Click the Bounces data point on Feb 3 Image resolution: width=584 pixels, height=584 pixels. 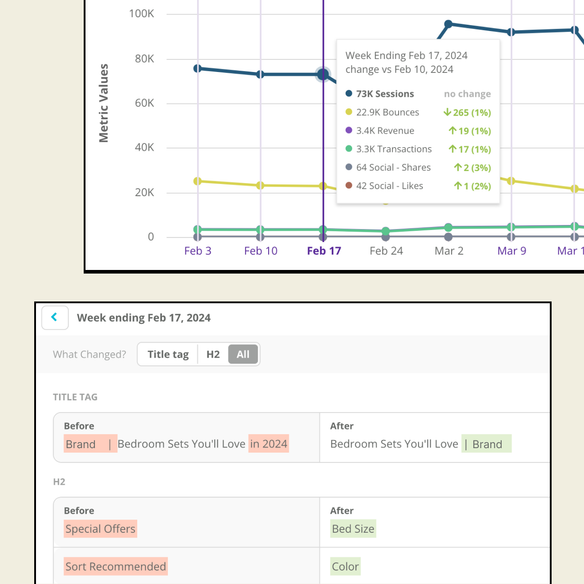[197, 181]
